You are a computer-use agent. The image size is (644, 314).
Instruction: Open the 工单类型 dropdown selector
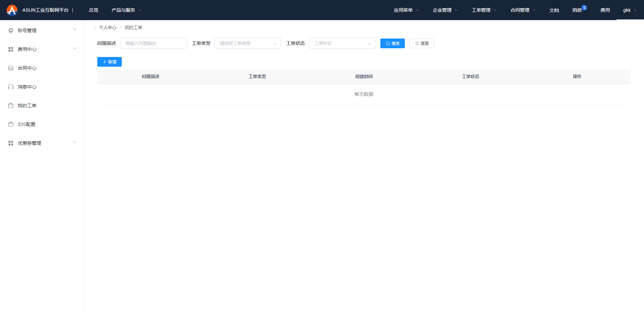pos(248,43)
